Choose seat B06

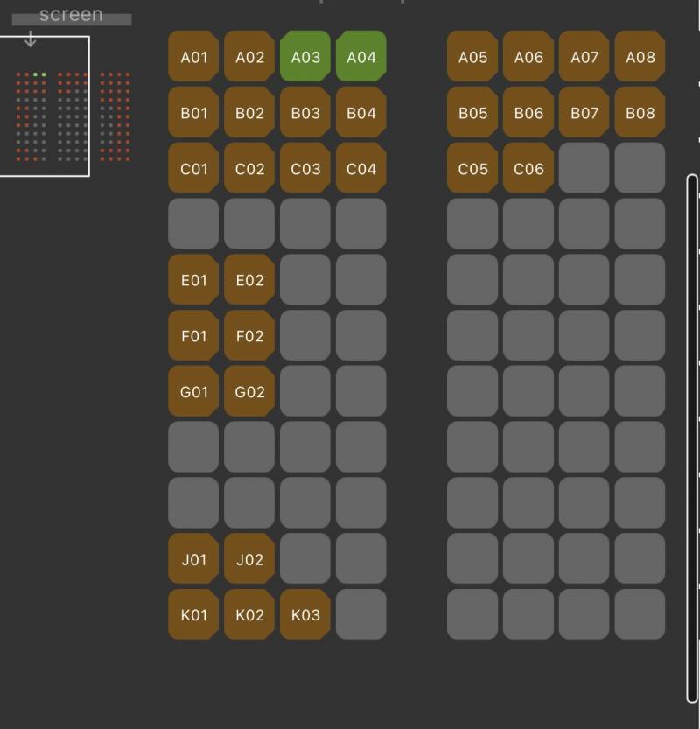tap(528, 112)
